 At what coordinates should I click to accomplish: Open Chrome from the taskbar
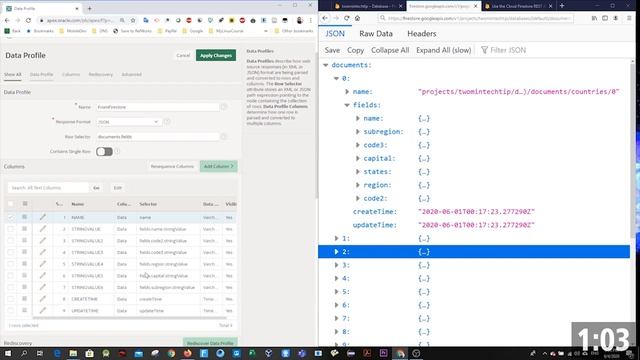click(171, 353)
